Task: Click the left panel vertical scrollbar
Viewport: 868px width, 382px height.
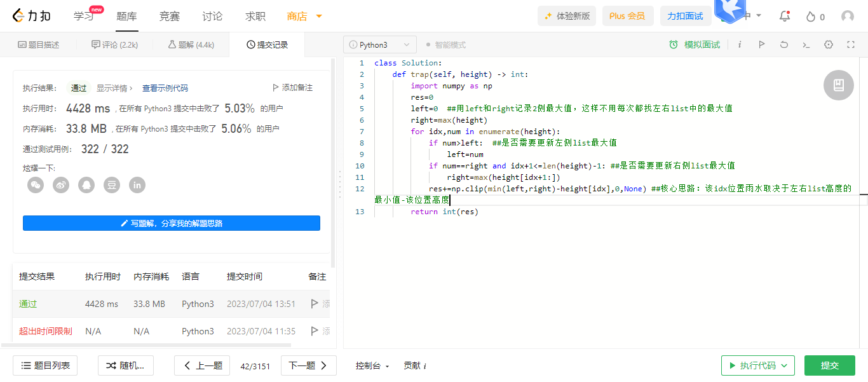Action: click(334, 159)
